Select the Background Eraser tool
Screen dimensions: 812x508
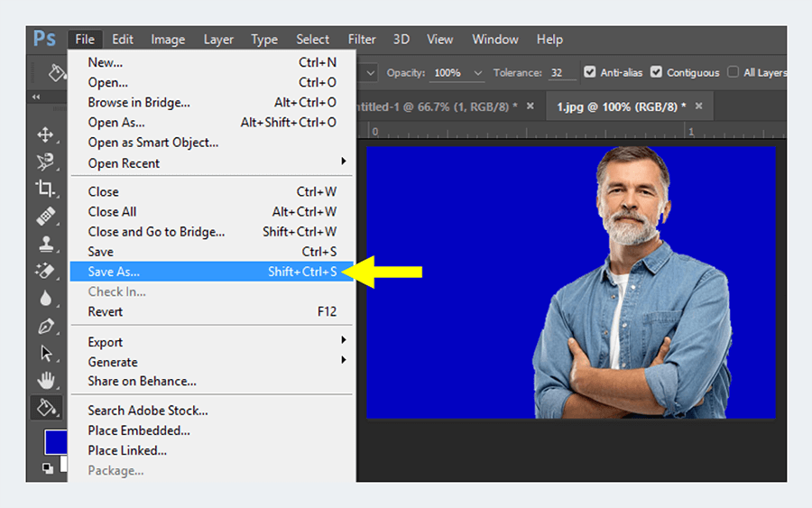click(46, 271)
